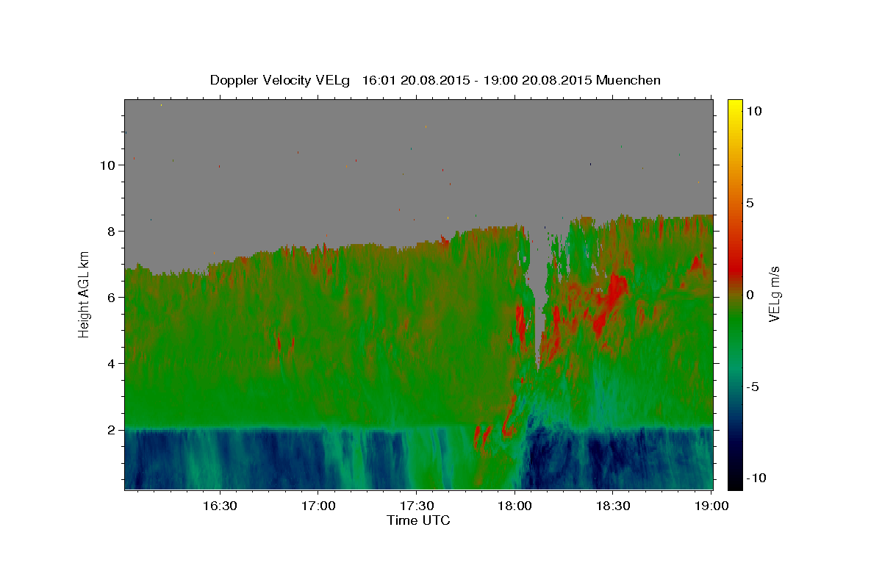
Task: Click the height tick label 4
Action: (x=111, y=364)
